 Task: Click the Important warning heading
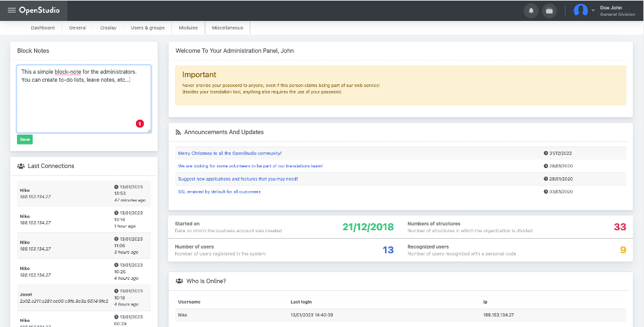coord(199,75)
